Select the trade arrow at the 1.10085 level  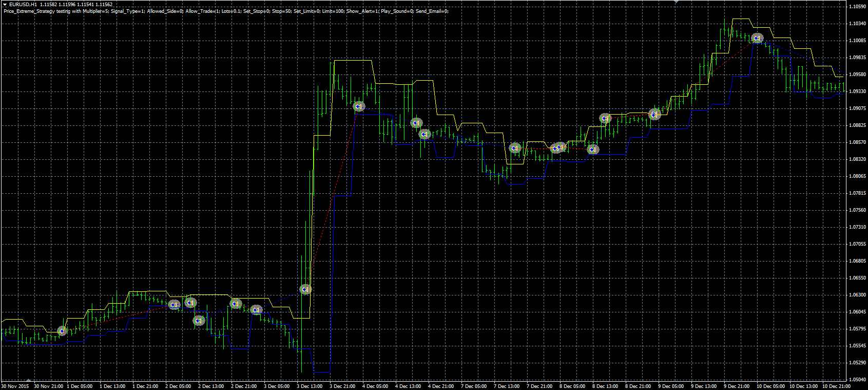pos(757,38)
